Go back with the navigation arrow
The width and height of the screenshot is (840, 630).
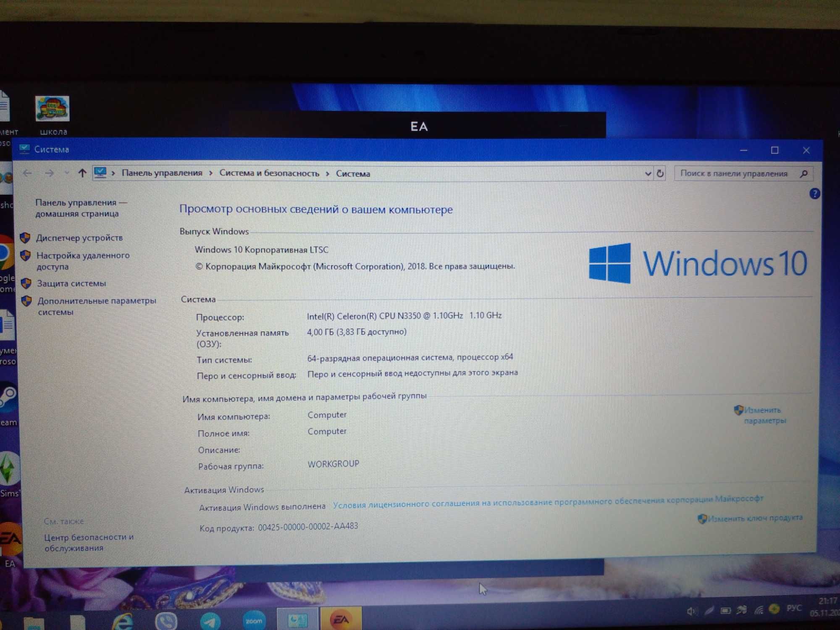[x=27, y=173]
